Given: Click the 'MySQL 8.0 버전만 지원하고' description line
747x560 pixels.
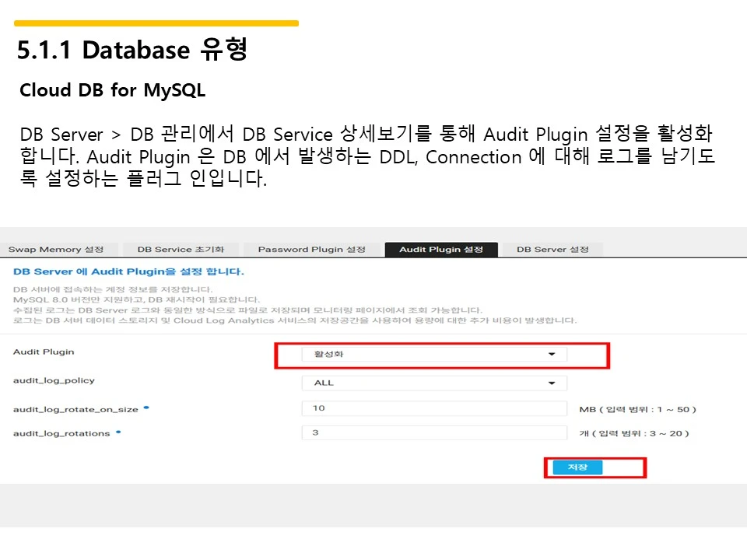Looking at the screenshot, I should point(137,299).
